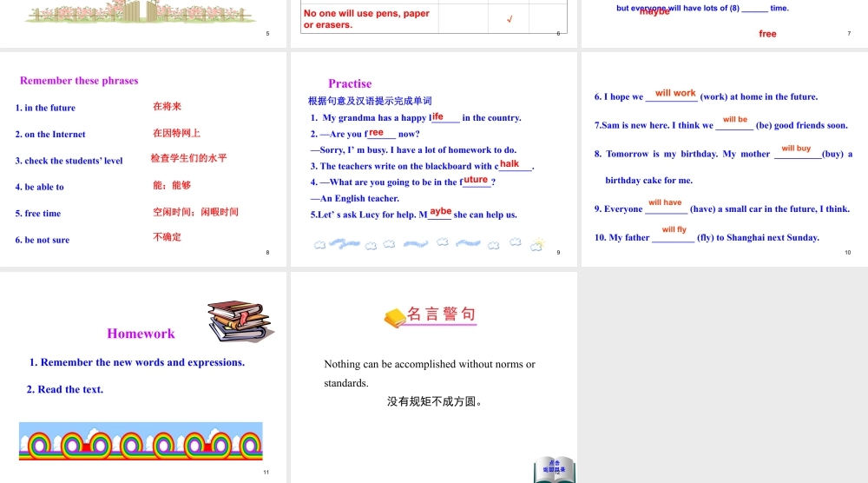Click 'No one will use pens' table cell
This screenshot has width=868, height=483.
367,19
